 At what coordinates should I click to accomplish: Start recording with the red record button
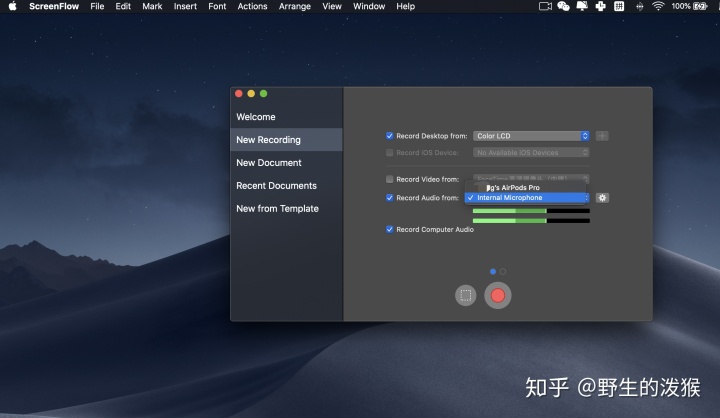[x=498, y=295]
